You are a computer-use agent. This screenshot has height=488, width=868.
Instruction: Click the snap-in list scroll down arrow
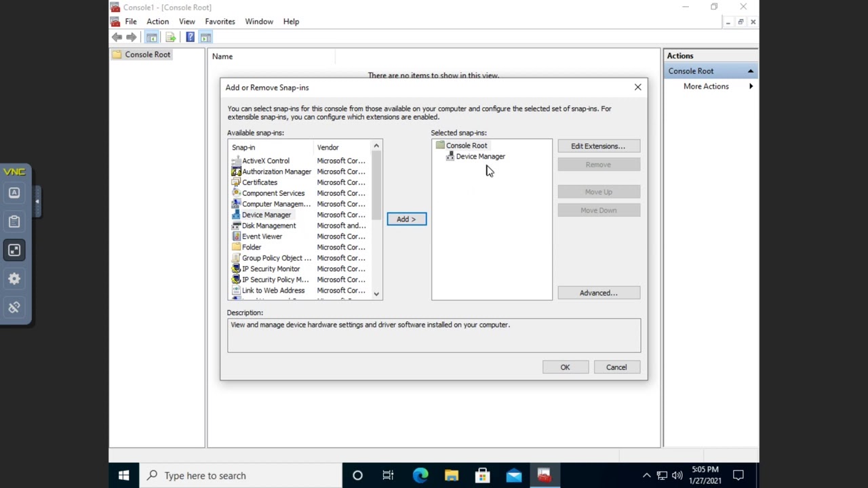click(x=376, y=294)
